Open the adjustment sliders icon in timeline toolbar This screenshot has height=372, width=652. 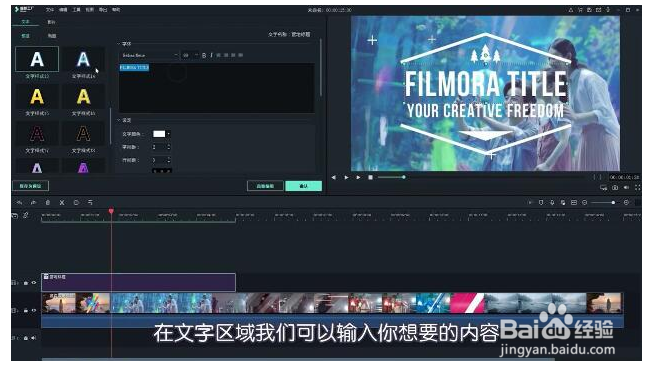pyautogui.click(x=90, y=202)
